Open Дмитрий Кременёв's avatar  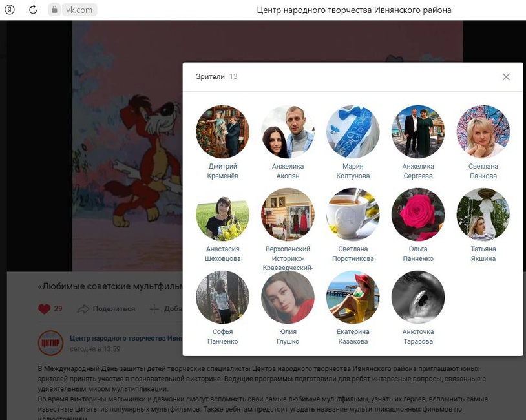click(x=223, y=132)
